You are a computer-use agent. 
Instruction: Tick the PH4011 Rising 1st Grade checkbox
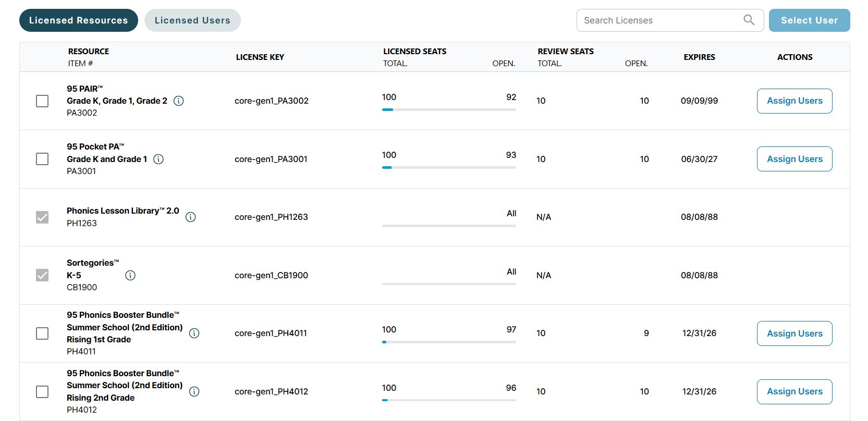(42, 333)
